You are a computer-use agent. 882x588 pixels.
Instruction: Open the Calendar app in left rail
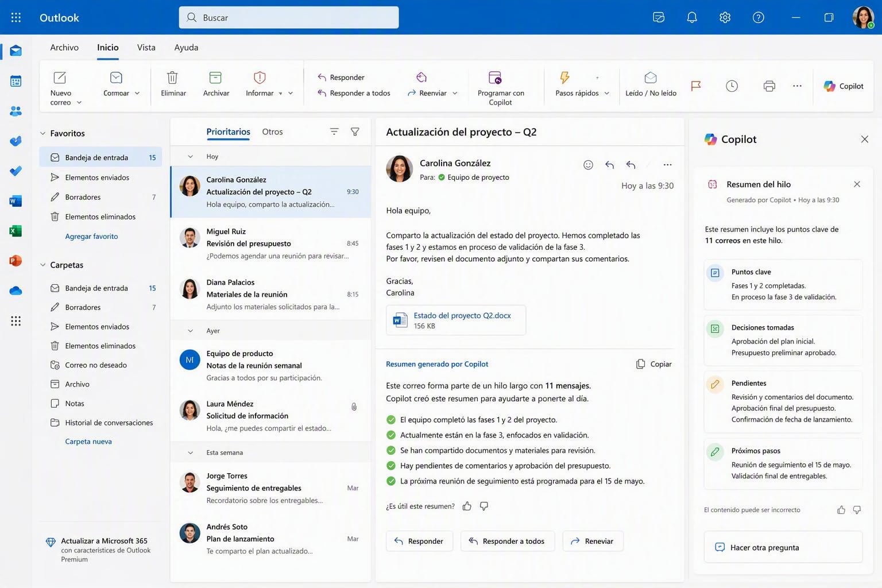(x=16, y=81)
